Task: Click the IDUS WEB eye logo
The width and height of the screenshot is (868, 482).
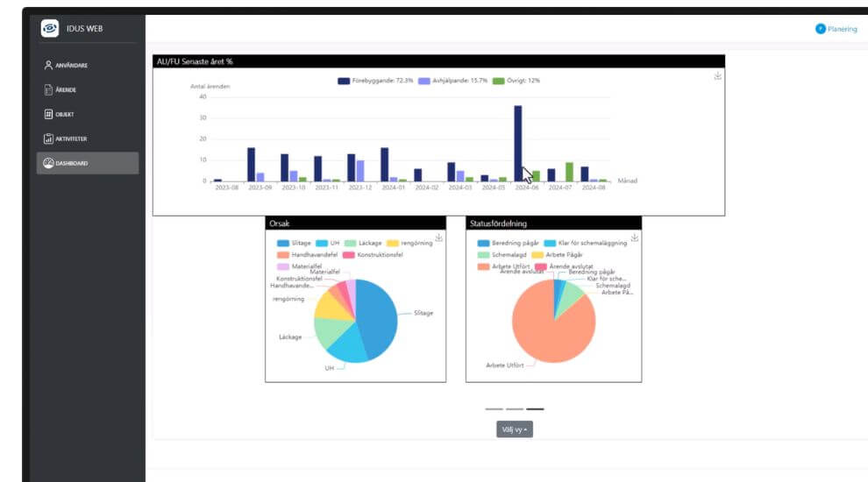Action: [x=50, y=29]
